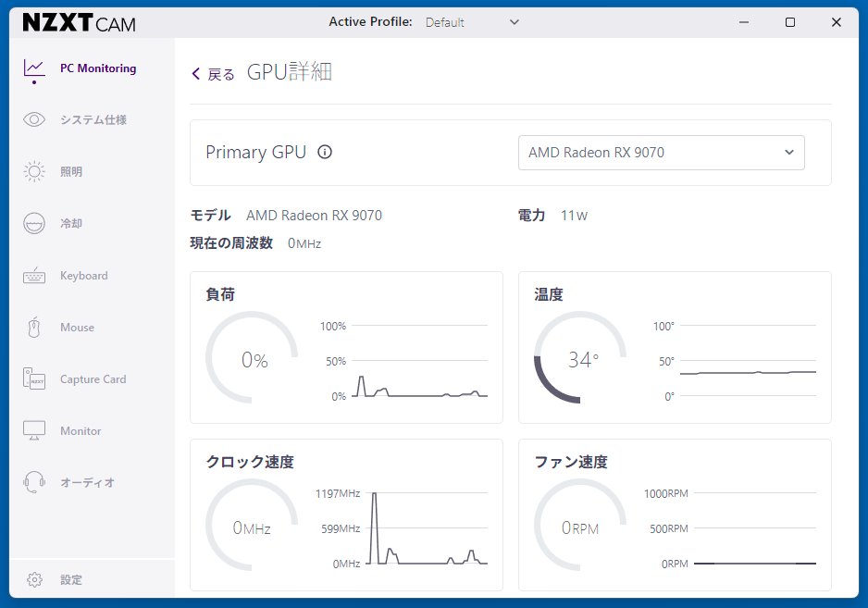Click the 現在の周波数 0MHz value
The height and width of the screenshot is (608, 868).
point(304,243)
